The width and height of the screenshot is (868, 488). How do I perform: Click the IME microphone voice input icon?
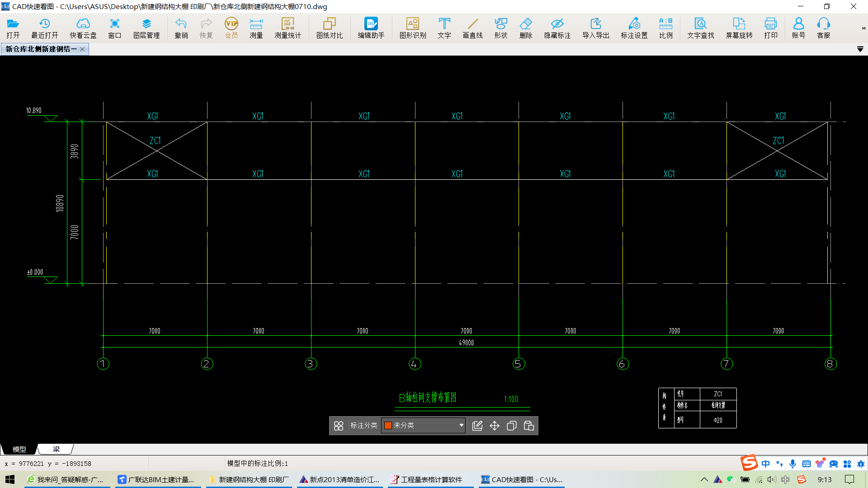point(793,464)
